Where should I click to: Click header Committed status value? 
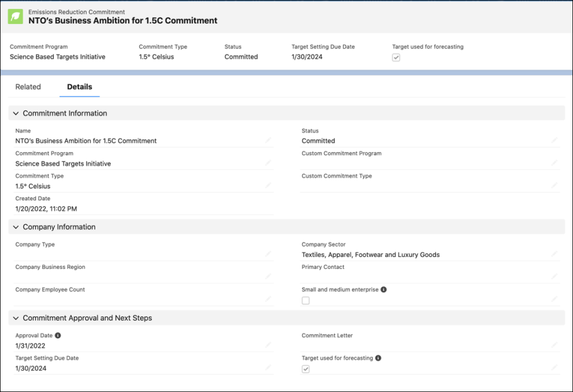point(241,57)
